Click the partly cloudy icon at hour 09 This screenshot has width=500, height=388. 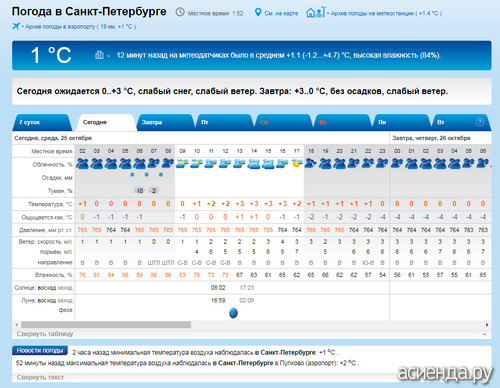coord(182,164)
